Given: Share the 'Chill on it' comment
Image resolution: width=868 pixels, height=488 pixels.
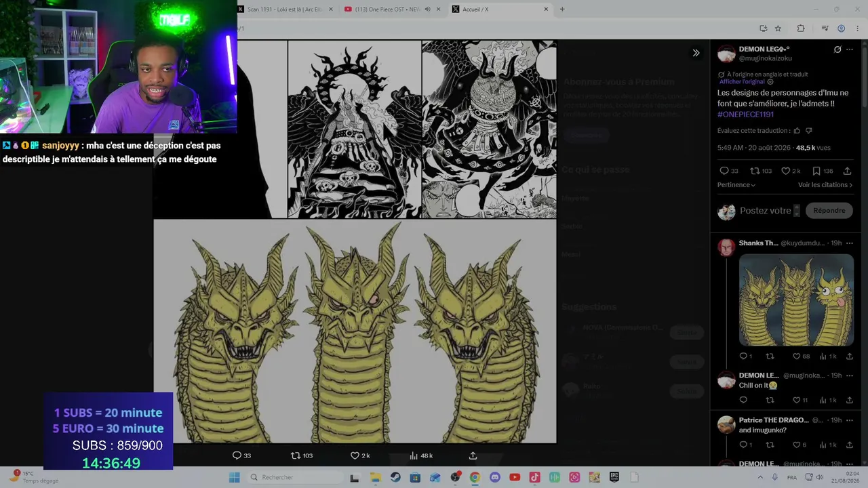Looking at the screenshot, I should coord(850,400).
